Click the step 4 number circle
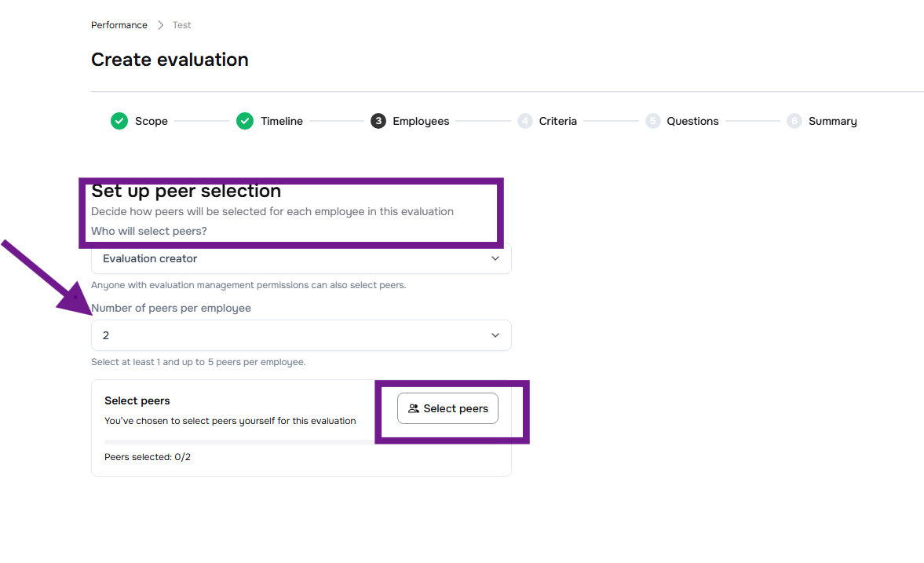Image resolution: width=924 pixels, height=563 pixels. (x=525, y=121)
